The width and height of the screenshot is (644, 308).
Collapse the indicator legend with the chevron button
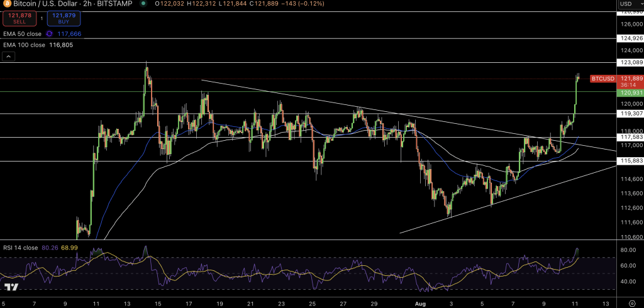(9, 57)
